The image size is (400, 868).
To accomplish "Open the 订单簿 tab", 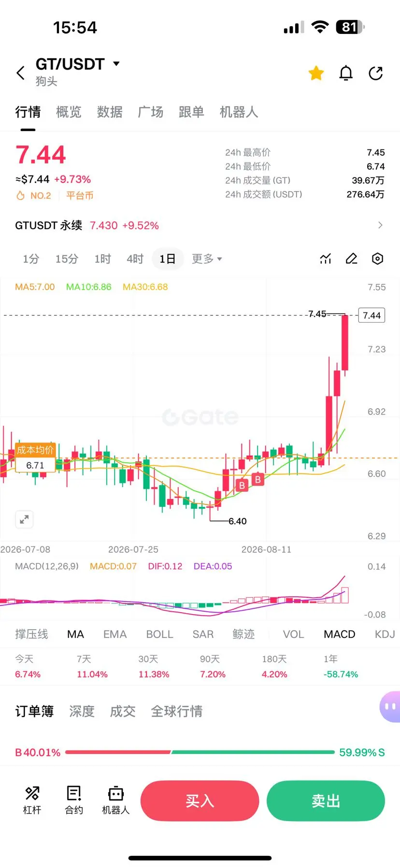I will point(34,711).
